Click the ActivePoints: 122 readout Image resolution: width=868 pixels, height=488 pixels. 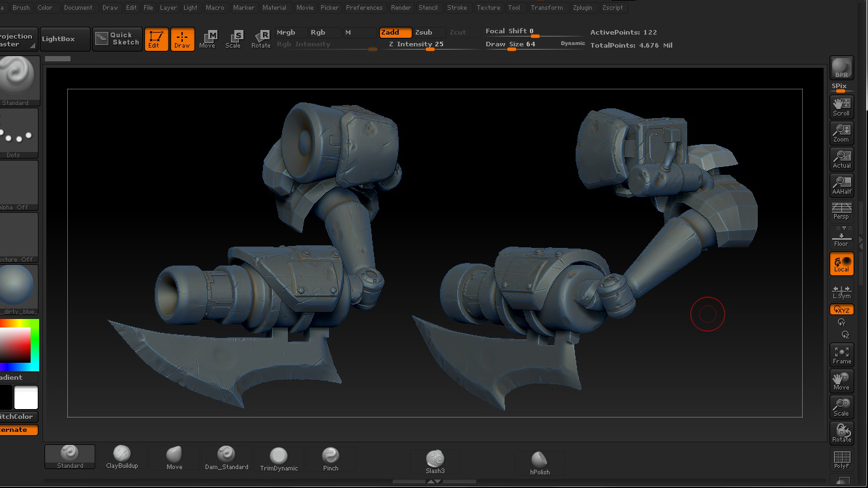[x=623, y=32]
